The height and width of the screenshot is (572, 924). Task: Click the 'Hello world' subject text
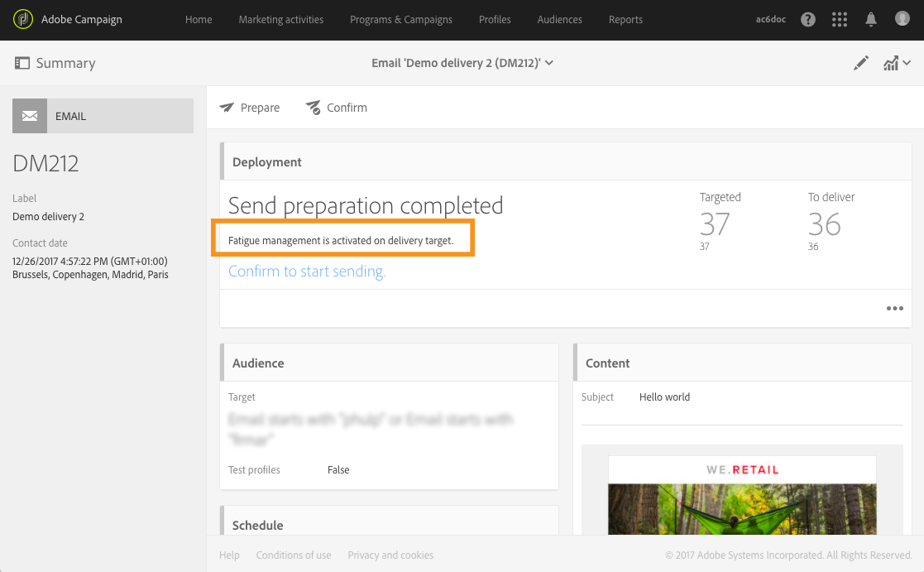pyautogui.click(x=664, y=397)
